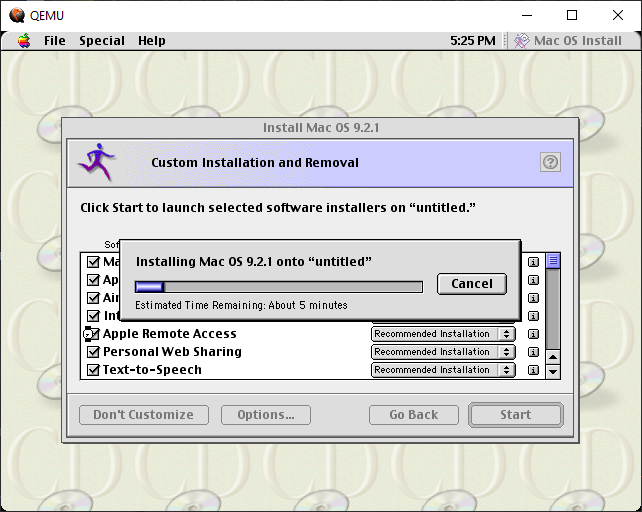Cancel the Mac OS 9.2.1 installation
Screen dimensions: 642x512
(471, 284)
